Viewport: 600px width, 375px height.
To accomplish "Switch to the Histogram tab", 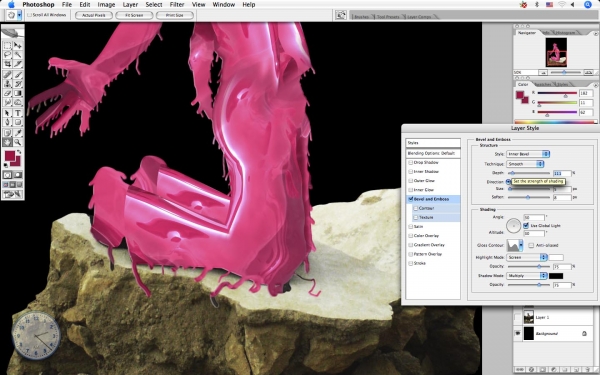I will pos(565,33).
